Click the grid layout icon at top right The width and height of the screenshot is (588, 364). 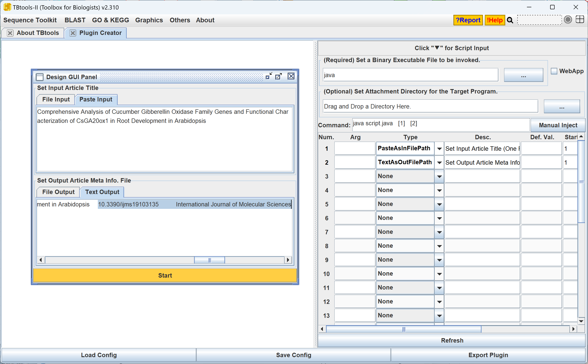[580, 20]
